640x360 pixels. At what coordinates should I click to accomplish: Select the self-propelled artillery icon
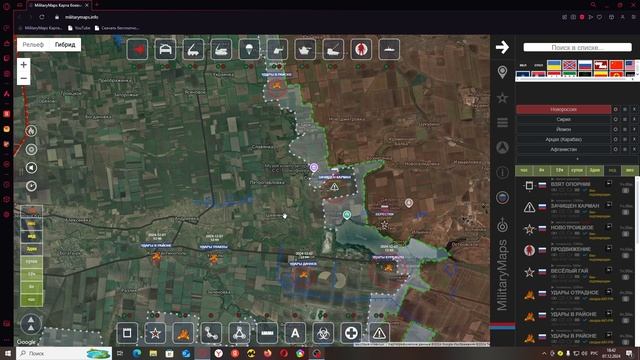[221, 49]
